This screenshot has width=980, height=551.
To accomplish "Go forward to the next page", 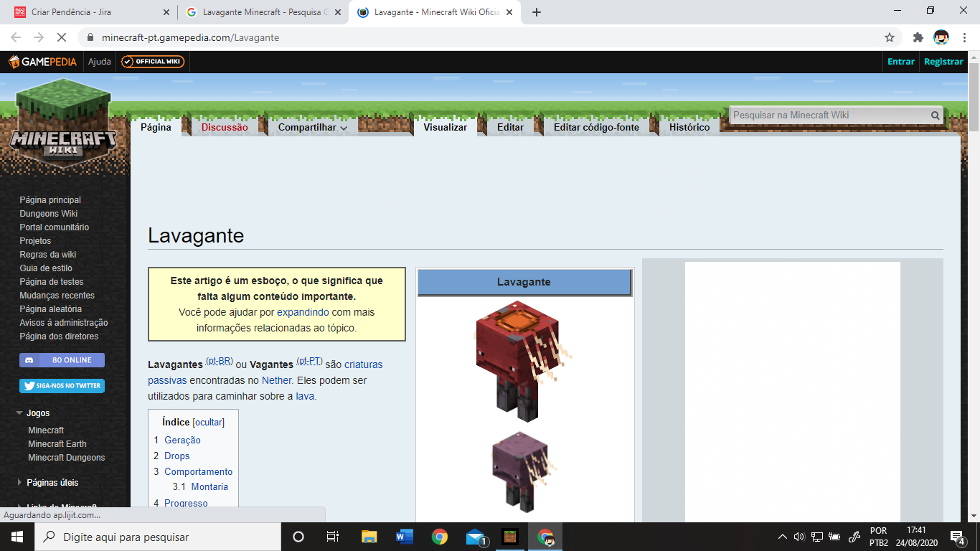I will [x=39, y=37].
